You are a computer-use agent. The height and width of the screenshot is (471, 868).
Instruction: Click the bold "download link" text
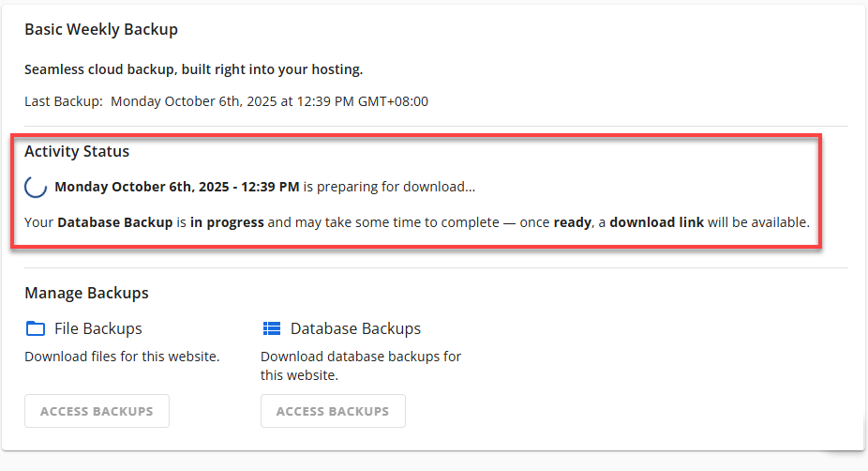point(655,223)
